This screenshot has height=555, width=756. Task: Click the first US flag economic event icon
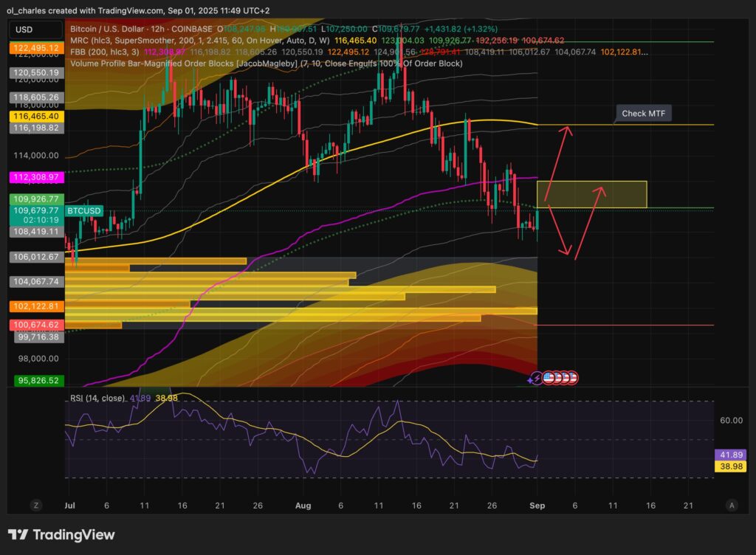click(548, 378)
